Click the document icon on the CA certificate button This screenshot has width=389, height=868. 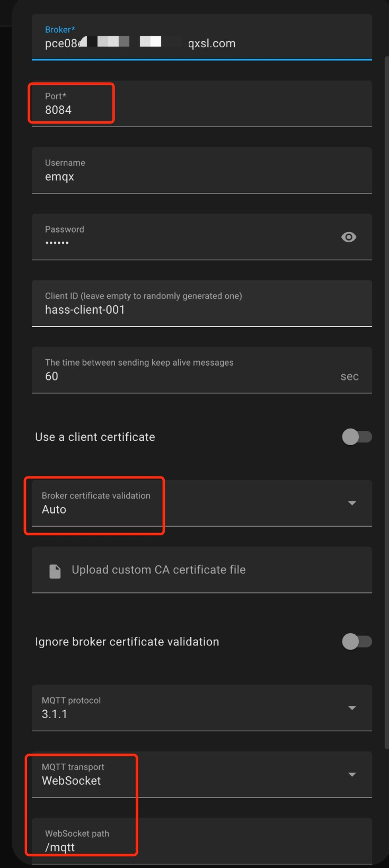(x=55, y=570)
